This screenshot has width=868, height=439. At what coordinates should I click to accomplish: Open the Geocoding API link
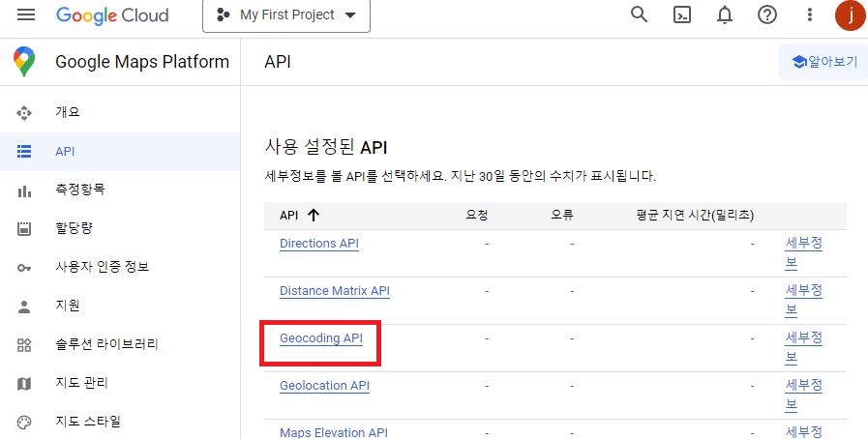321,338
